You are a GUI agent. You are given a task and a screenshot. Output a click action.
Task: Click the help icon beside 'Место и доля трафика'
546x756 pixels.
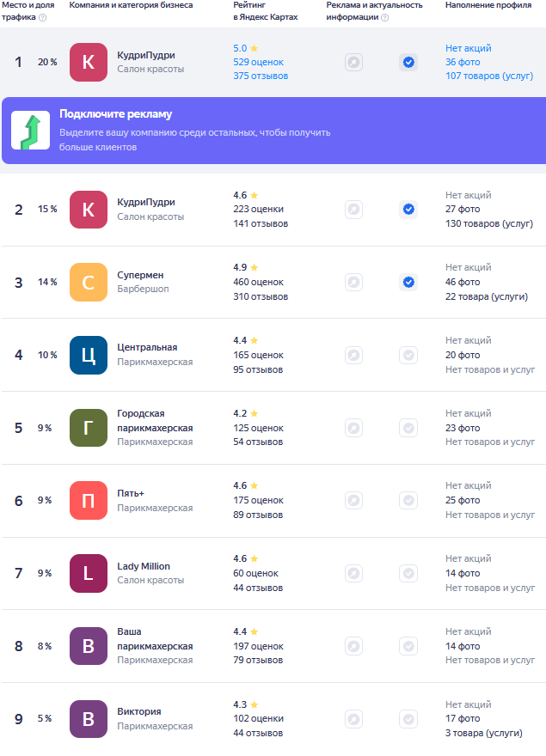[x=43, y=17]
